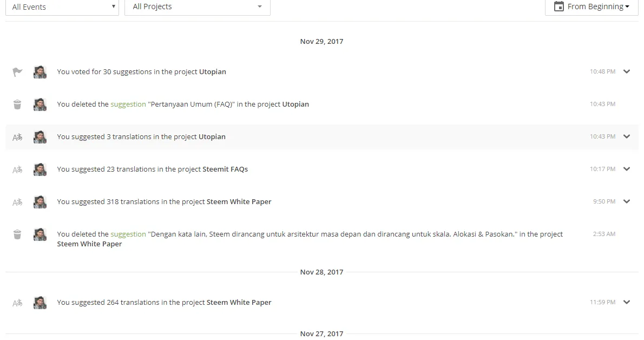Open Steem White Paper in 264 translations row

pos(239,303)
